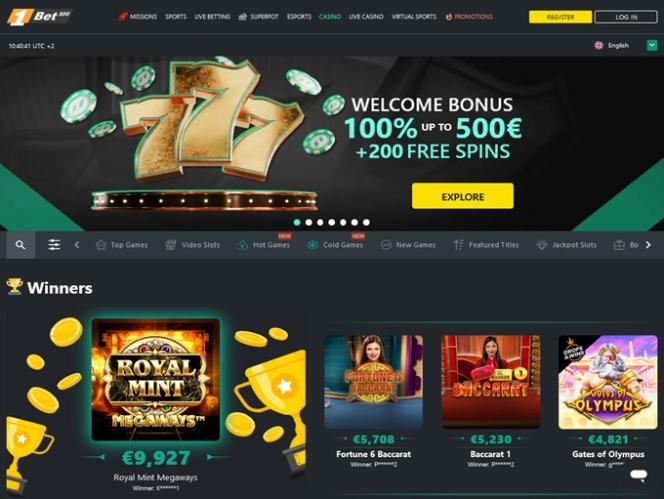Click the Winners trophy icon
Image resolution: width=664 pixels, height=499 pixels.
click(14, 287)
